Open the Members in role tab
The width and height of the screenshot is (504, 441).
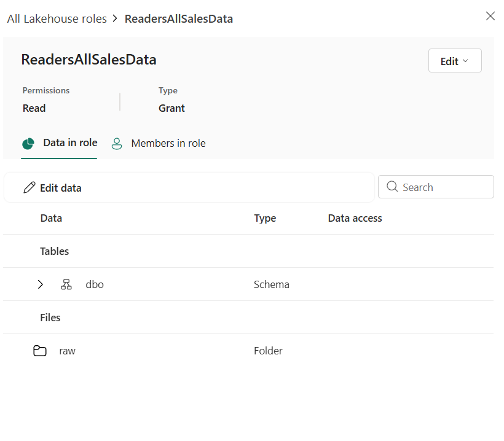coord(159,143)
